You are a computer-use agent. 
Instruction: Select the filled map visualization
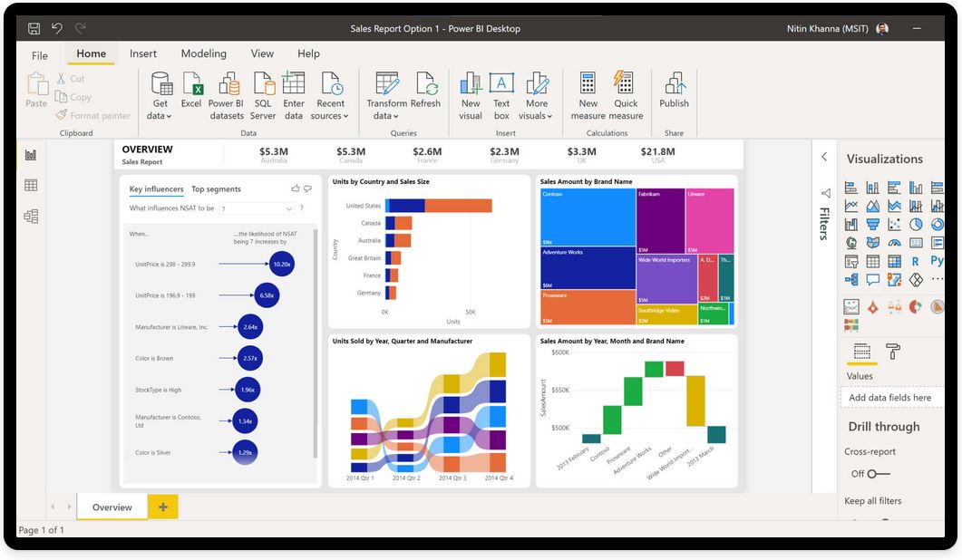[872, 243]
